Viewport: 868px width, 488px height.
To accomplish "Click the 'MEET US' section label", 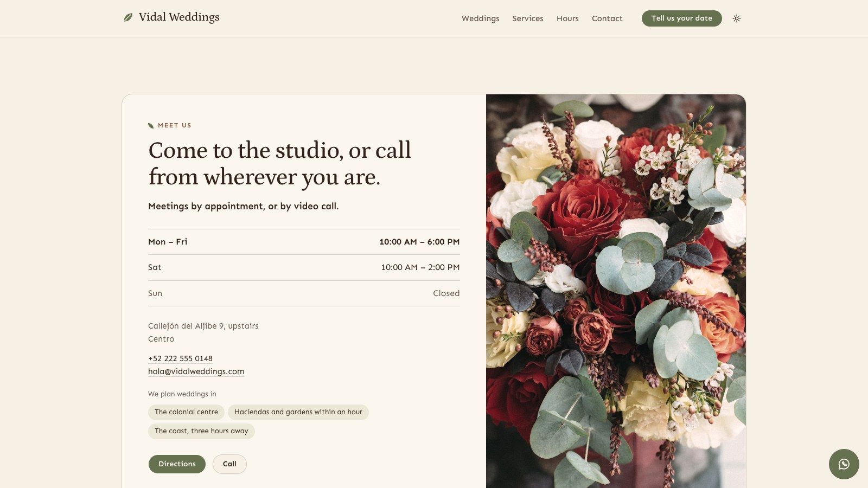I will pos(175,125).
